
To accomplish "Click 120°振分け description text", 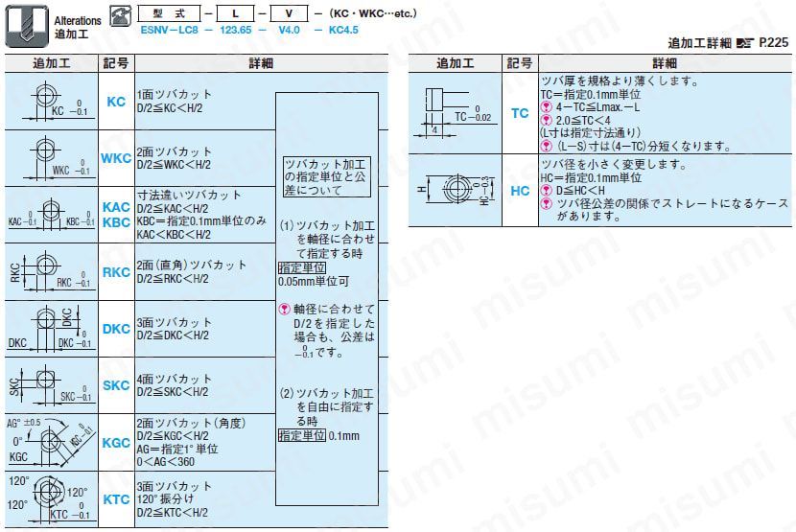I will click(x=165, y=499).
